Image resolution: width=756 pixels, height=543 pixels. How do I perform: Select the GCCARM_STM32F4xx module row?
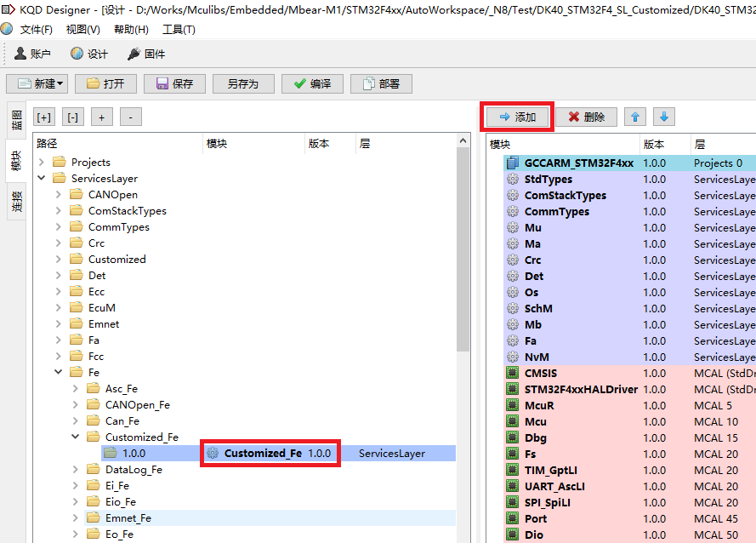(x=578, y=163)
